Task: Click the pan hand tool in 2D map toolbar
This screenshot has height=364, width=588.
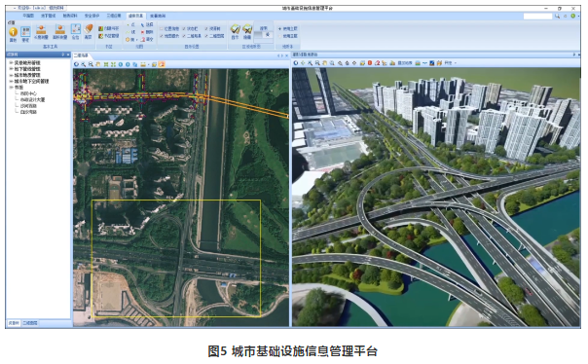Action: click(98, 64)
